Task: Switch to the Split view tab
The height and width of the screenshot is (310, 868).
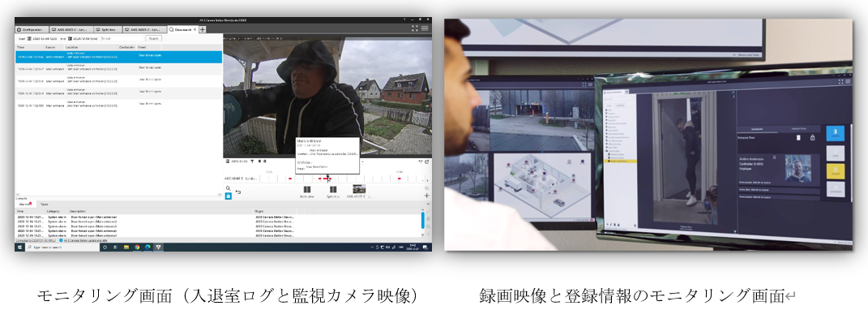Action: [108, 29]
